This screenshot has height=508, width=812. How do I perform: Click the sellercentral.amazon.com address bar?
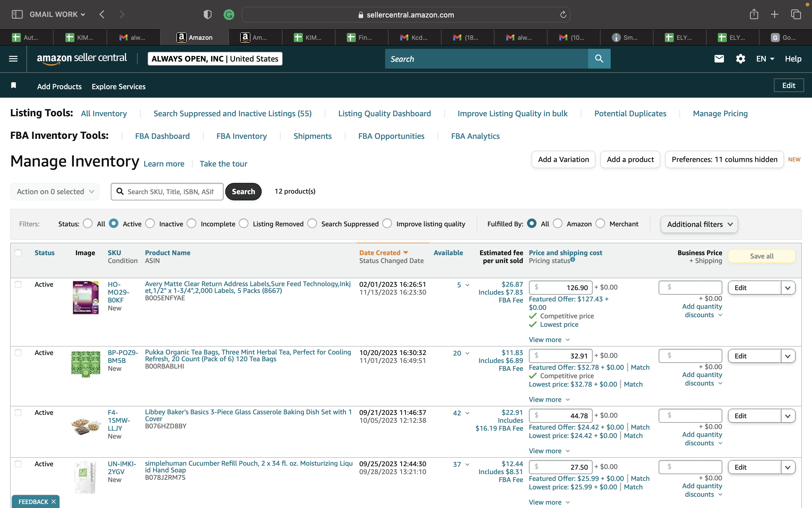coord(406,14)
